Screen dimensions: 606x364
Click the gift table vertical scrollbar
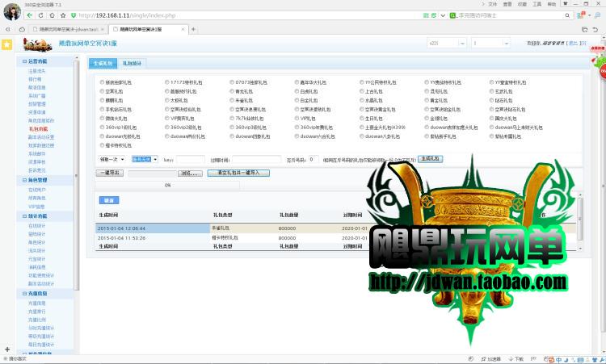579,222
